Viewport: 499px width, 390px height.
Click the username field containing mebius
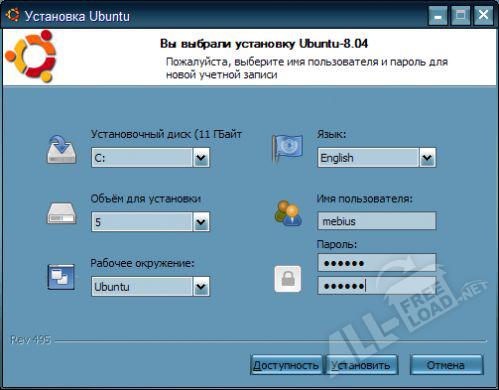pos(377,221)
